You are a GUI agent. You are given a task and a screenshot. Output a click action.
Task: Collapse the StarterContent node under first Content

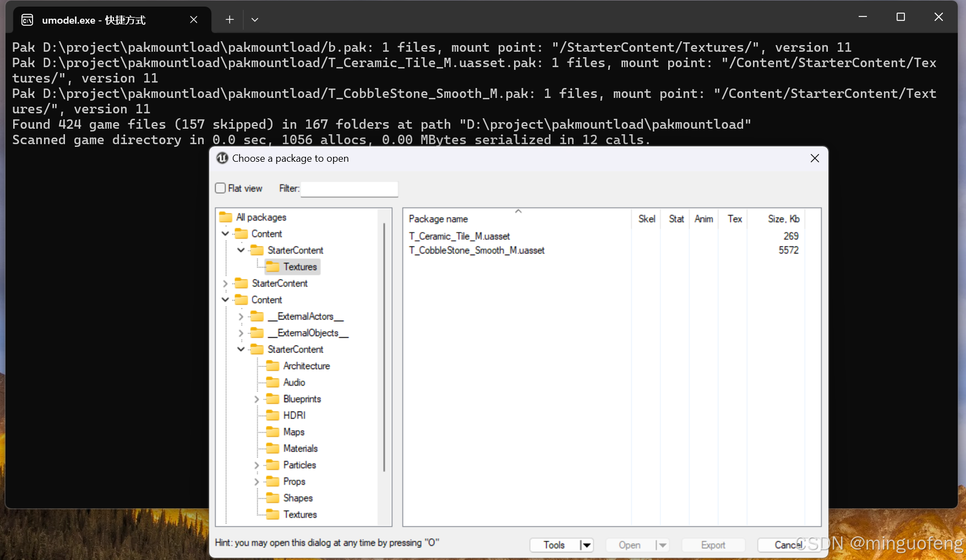coord(241,250)
